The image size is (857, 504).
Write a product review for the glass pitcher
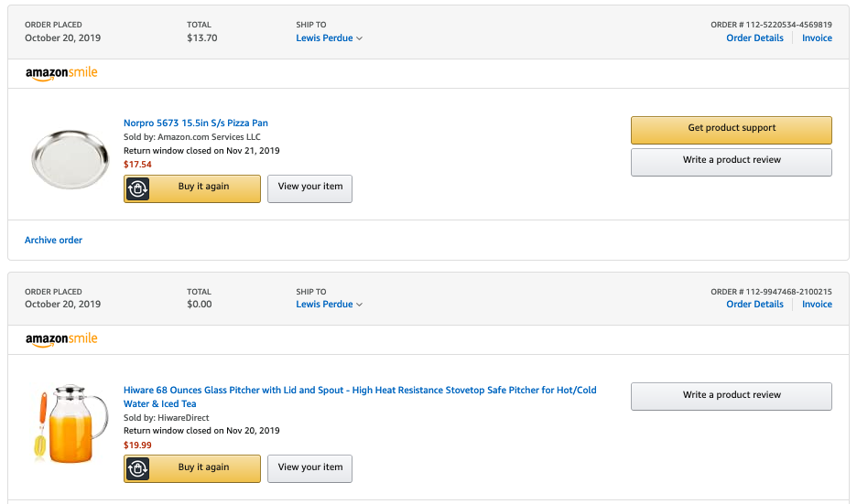point(732,396)
